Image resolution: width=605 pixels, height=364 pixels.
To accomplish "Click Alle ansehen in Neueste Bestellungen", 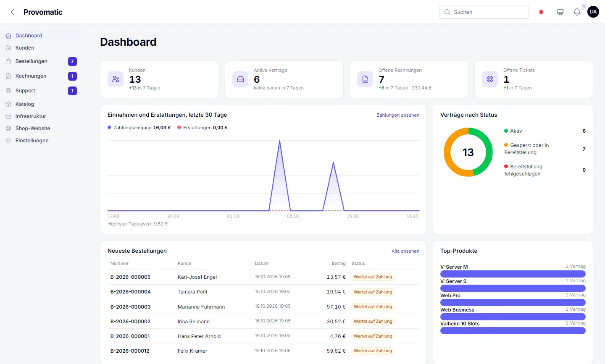I will (x=405, y=251).
